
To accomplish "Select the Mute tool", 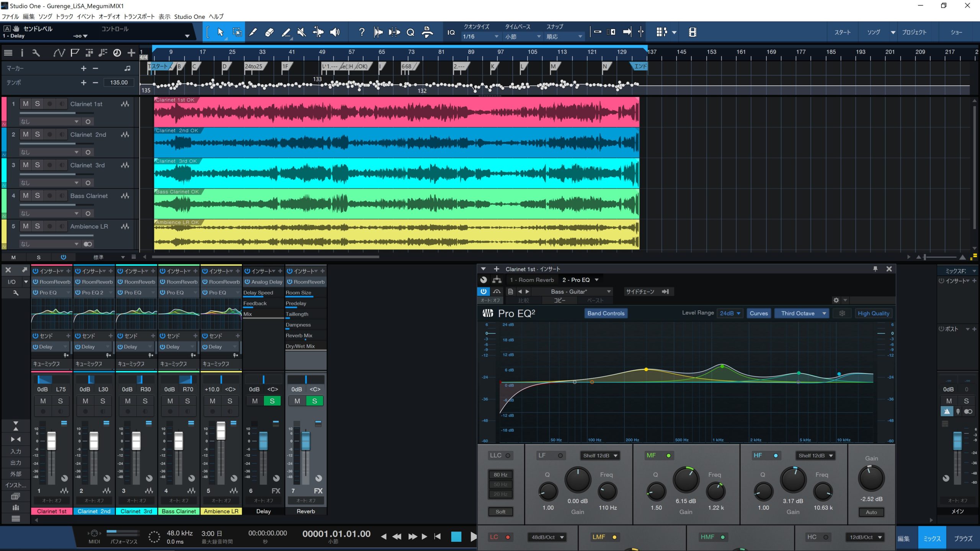I will (x=302, y=32).
